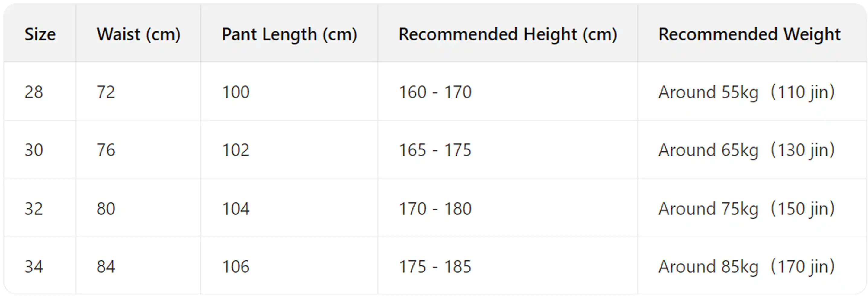This screenshot has height=302, width=868.
Task: Click the Recommended Weight column header
Action: click(x=749, y=34)
